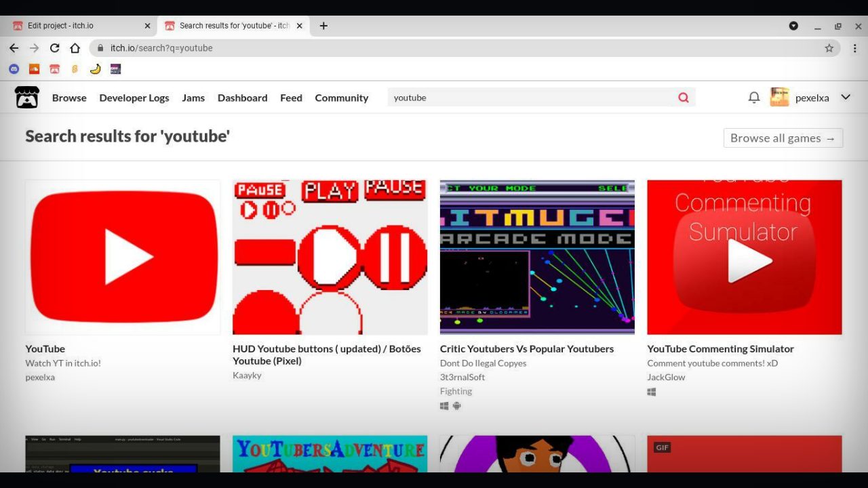Viewport: 868px width, 488px height.
Task: Open the itch.io bookmark in bookmarks bar
Action: coord(54,68)
